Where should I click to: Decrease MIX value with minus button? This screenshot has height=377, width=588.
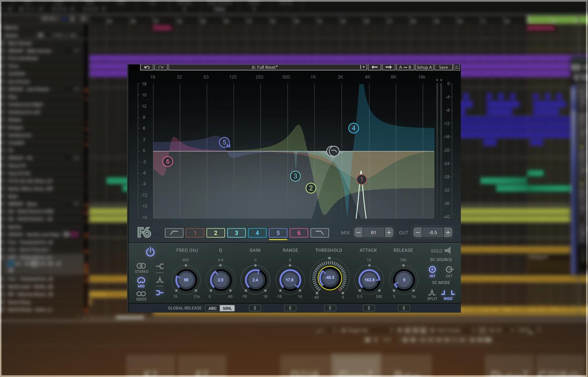point(358,233)
